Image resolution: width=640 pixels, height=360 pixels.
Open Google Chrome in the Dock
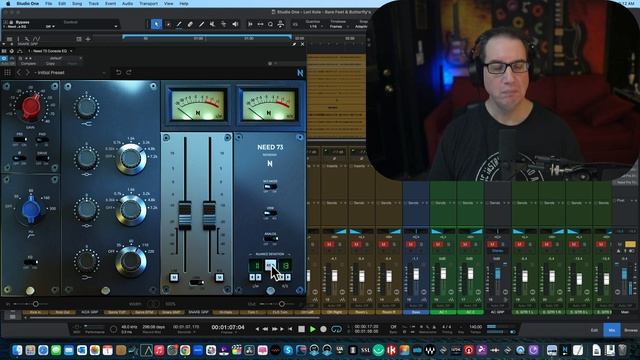pyautogui.click(x=185, y=350)
